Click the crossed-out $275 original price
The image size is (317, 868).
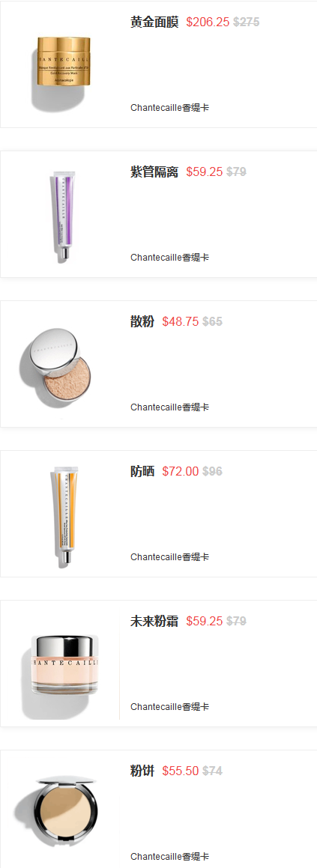coord(246,22)
